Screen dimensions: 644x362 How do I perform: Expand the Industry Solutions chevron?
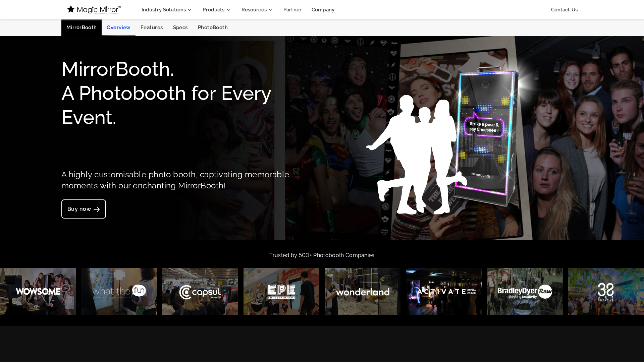tap(190, 10)
